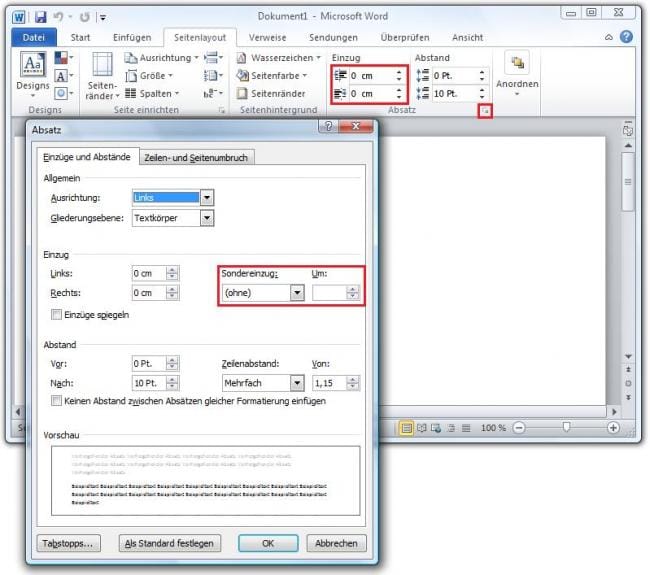Select the print layout view icon
This screenshot has width=650, height=575.
pyautogui.click(x=406, y=428)
